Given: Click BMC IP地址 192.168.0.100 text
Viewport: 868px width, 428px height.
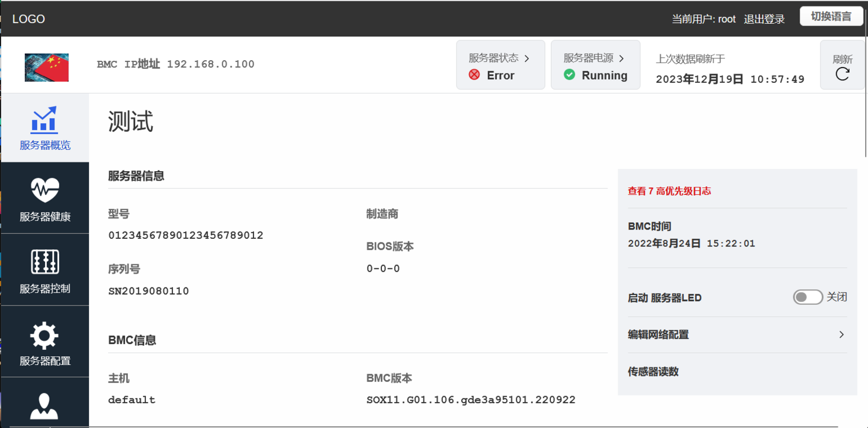Looking at the screenshot, I should coord(176,64).
